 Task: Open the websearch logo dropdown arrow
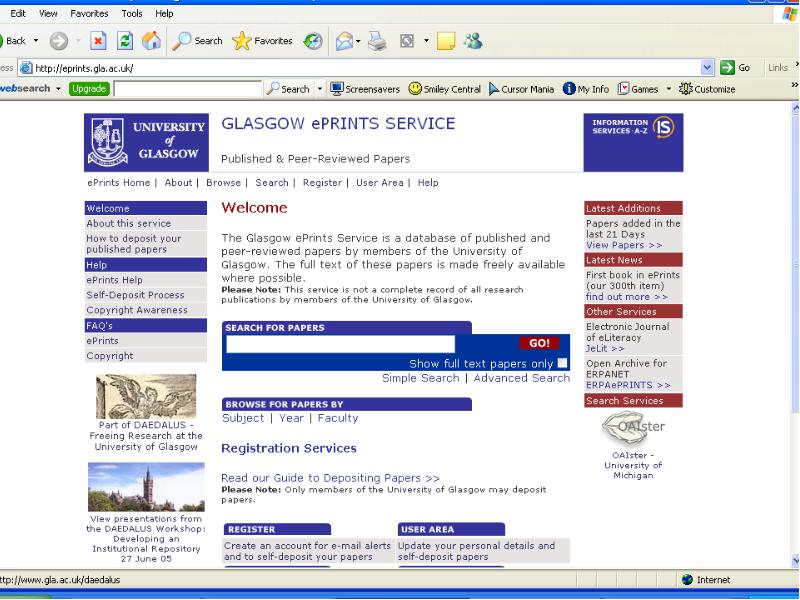(58, 89)
